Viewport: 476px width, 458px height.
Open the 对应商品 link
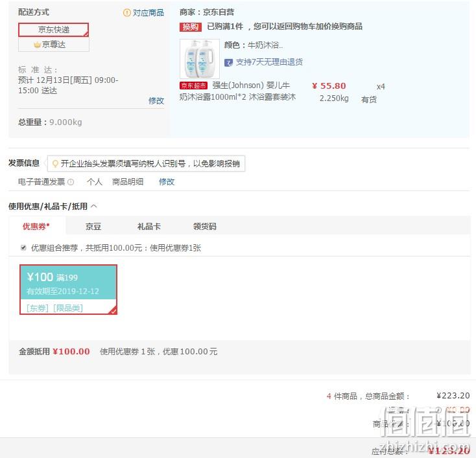point(148,13)
